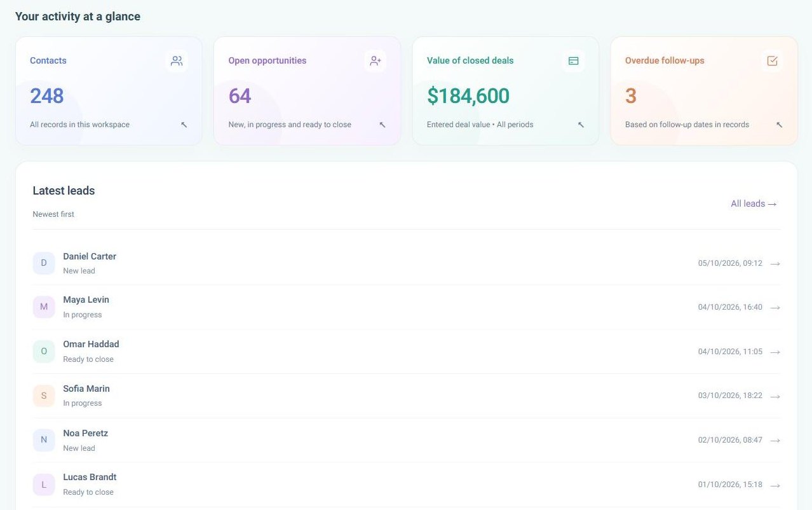Click the add-person icon on Open opportunities card
This screenshot has width=812, height=510.
pyautogui.click(x=376, y=61)
